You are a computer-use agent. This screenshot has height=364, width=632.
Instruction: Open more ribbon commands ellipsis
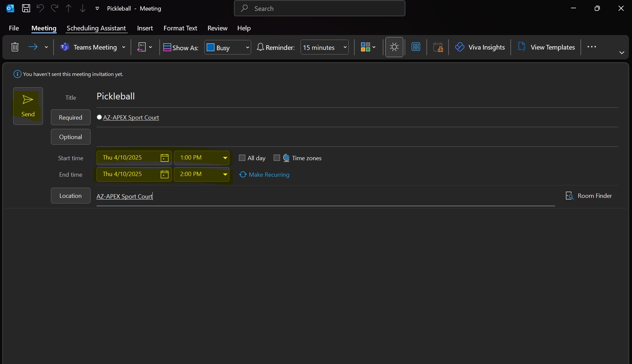click(x=592, y=47)
